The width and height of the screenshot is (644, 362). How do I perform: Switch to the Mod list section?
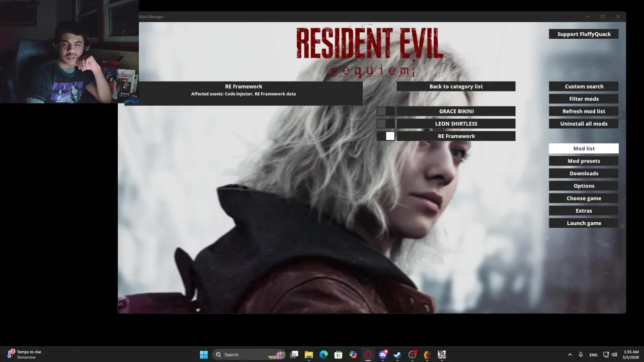[x=584, y=148]
